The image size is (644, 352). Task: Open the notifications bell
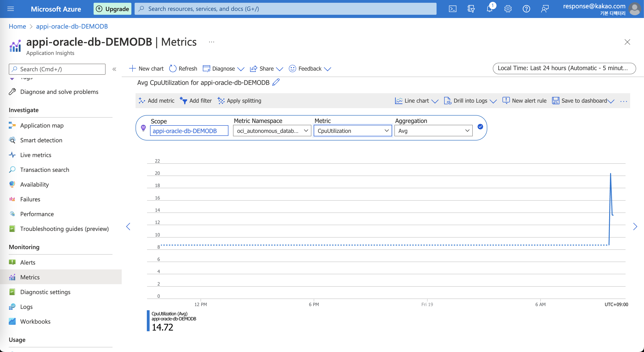[x=490, y=9]
